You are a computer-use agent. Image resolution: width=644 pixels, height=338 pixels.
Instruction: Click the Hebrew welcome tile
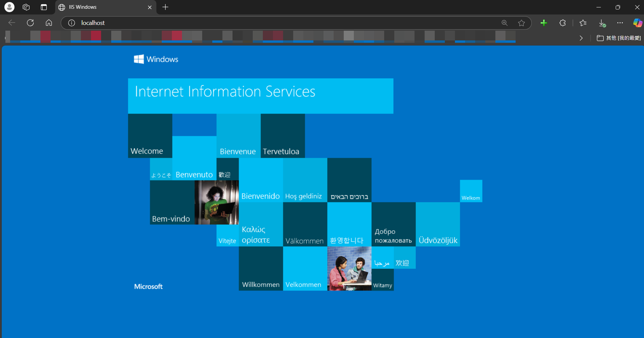pos(349,180)
